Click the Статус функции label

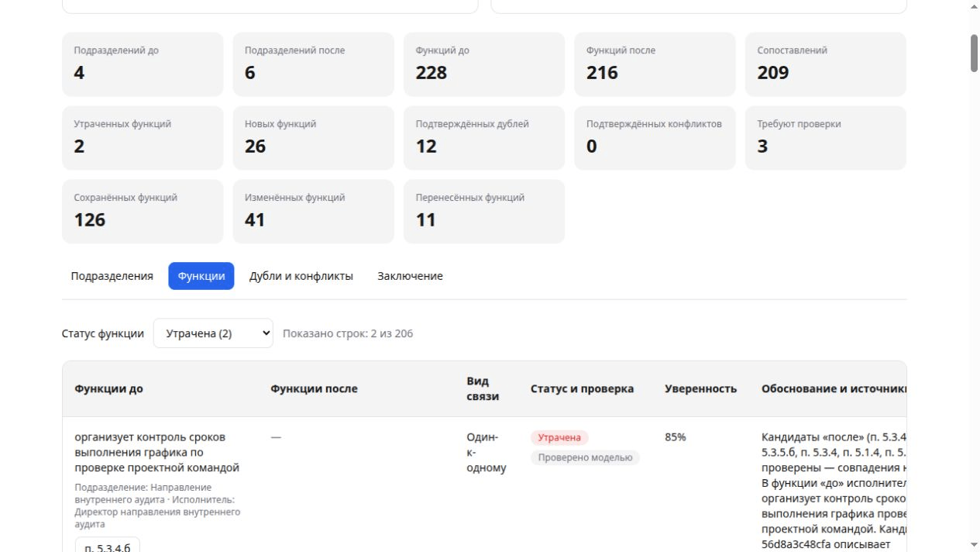click(103, 333)
